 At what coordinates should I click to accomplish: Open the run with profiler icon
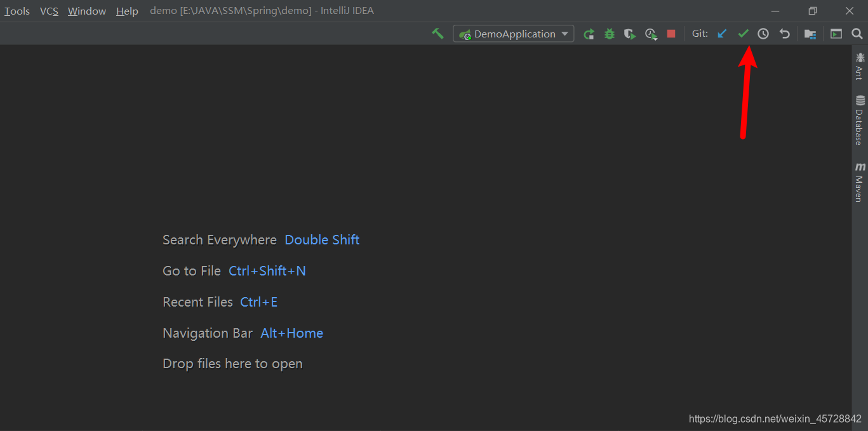click(x=651, y=34)
